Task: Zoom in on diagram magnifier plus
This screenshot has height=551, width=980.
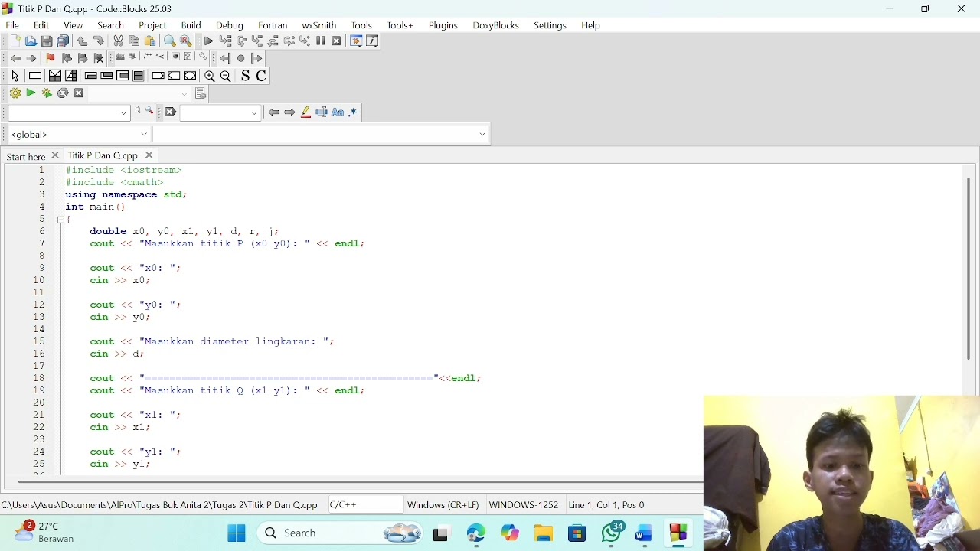Action: [210, 77]
